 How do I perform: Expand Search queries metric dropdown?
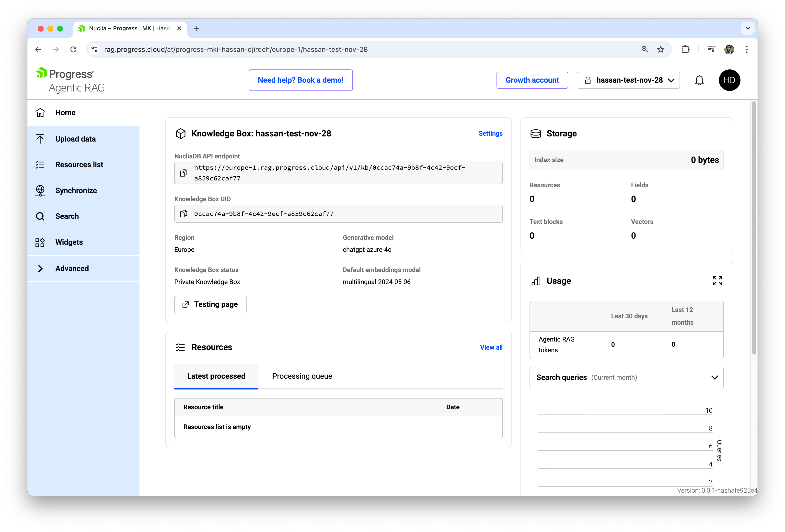626,377
